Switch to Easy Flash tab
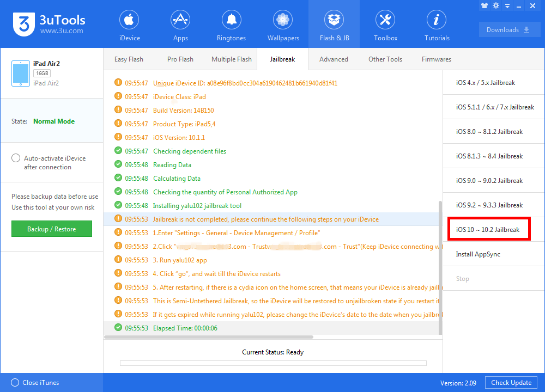The width and height of the screenshot is (545, 392). click(129, 59)
